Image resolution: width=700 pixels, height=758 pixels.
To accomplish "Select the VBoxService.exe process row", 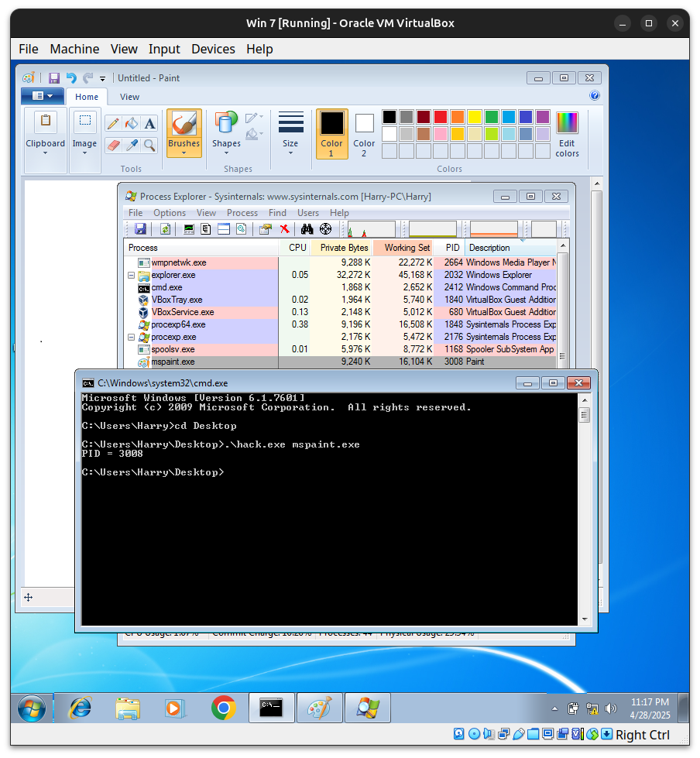I will (x=341, y=312).
